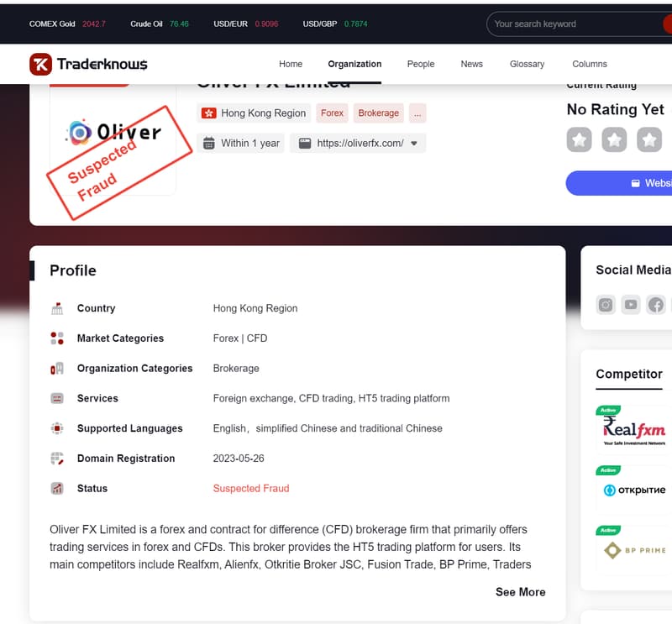
Task: Click the Forex | CFD value
Action: (240, 338)
